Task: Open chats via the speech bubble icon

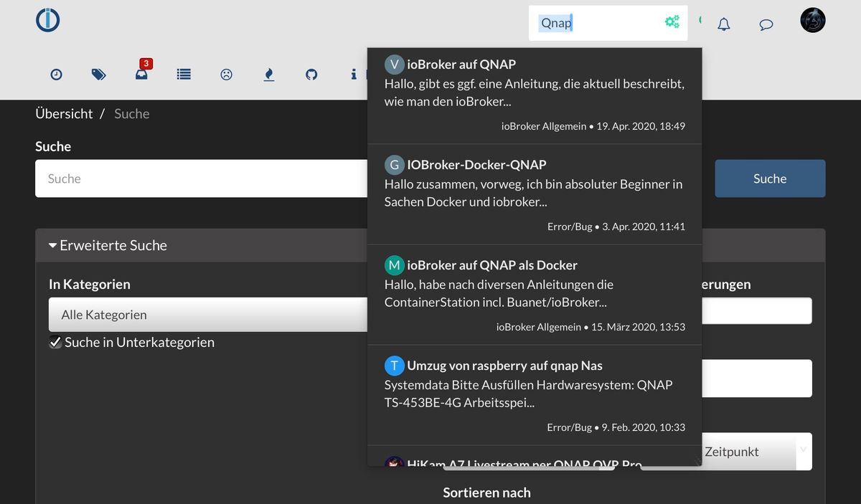Action: point(766,24)
